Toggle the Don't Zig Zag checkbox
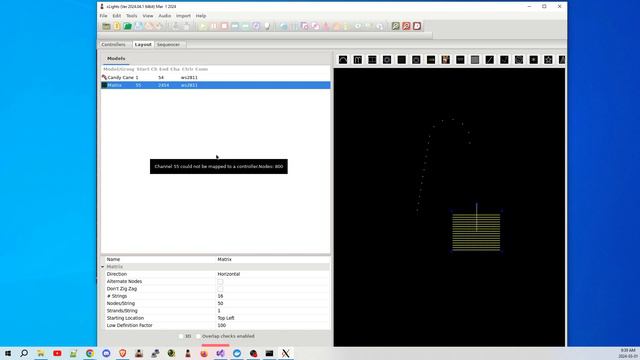The height and width of the screenshot is (360, 640). [220, 289]
